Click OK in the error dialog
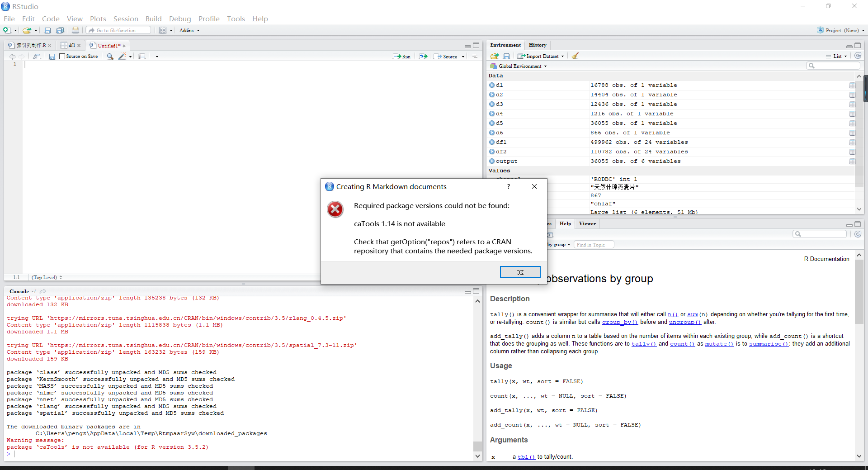This screenshot has height=470, width=868. coord(520,272)
